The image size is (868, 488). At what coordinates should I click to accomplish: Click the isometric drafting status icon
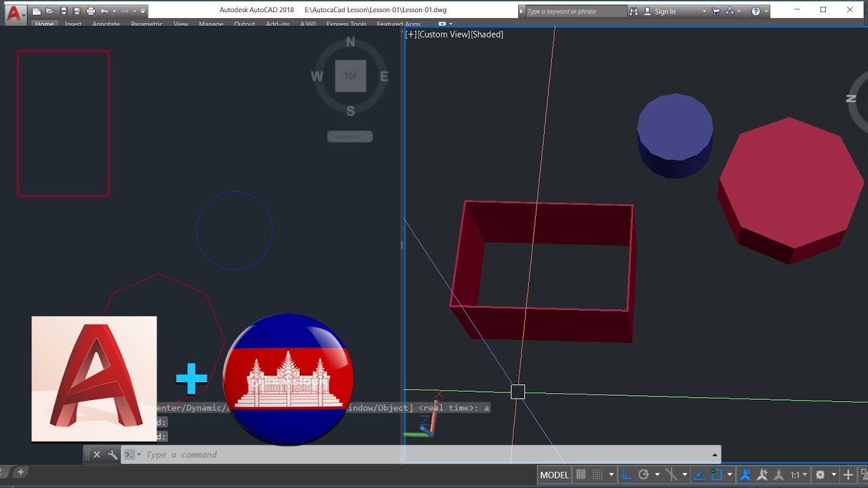[x=671, y=475]
